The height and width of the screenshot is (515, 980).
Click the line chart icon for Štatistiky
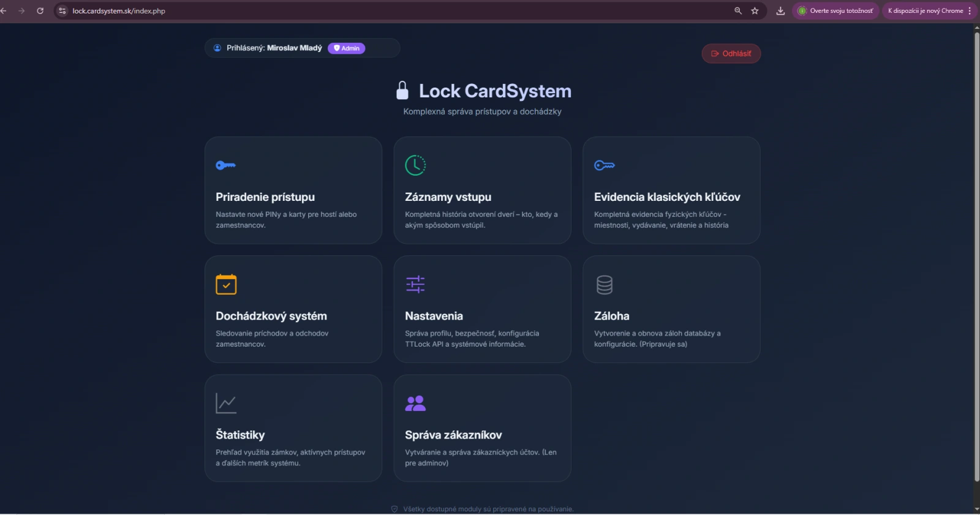[226, 403]
